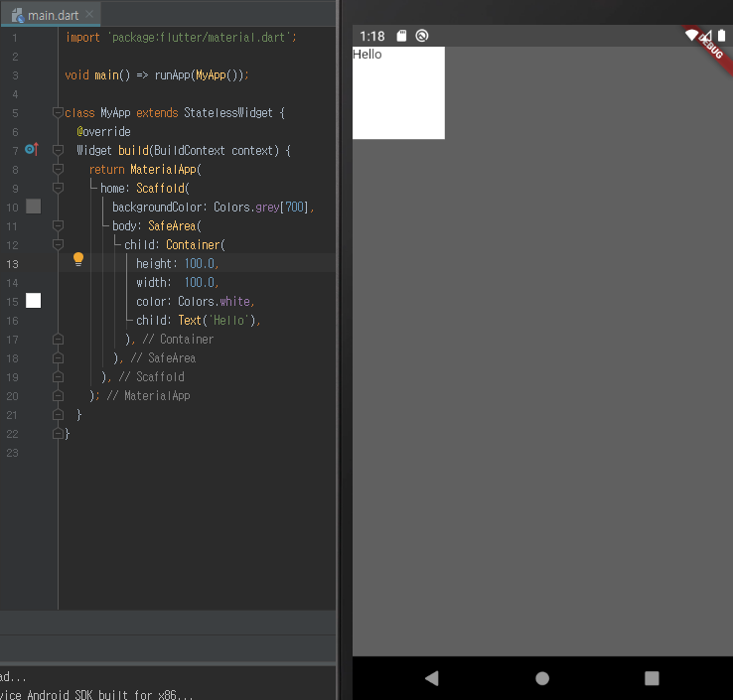Close the main.dart tab

89,15
